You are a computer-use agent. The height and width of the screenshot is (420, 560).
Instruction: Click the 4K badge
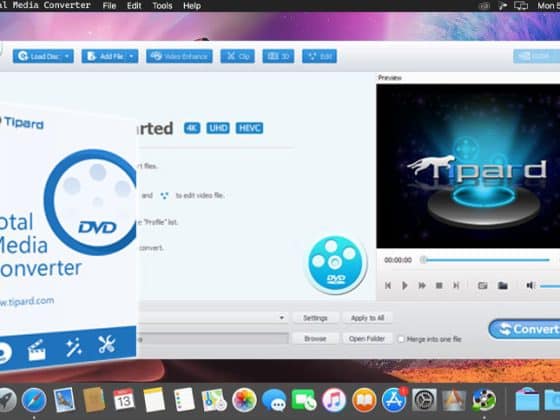[x=192, y=128]
